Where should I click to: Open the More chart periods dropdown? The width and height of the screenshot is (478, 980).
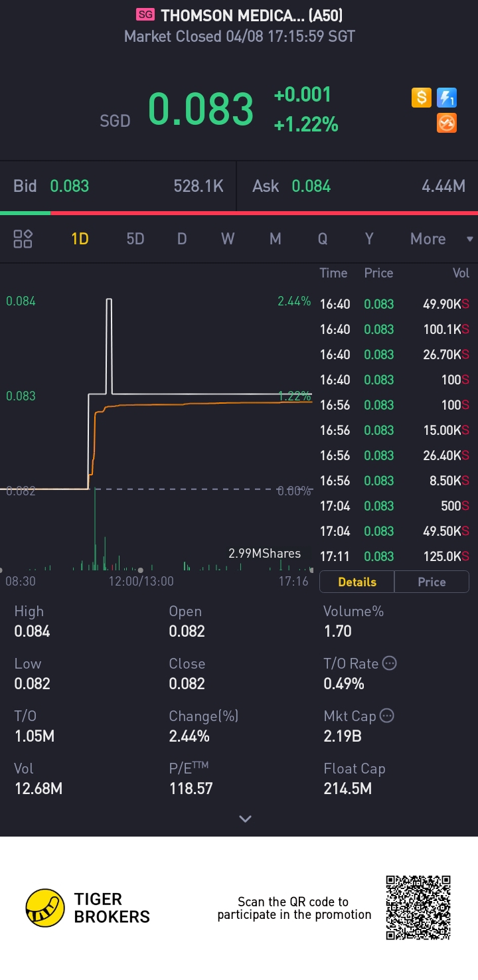coord(441,239)
